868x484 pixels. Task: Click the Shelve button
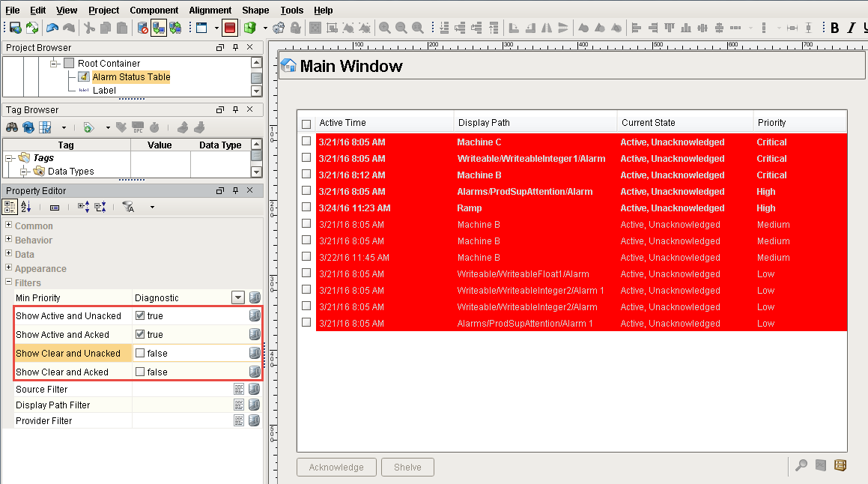click(x=407, y=467)
